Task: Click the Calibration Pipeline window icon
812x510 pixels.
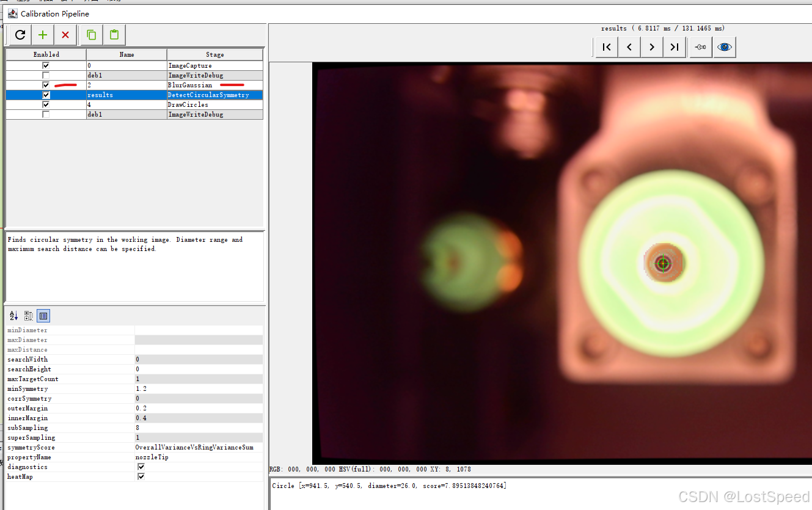Action: click(x=13, y=13)
